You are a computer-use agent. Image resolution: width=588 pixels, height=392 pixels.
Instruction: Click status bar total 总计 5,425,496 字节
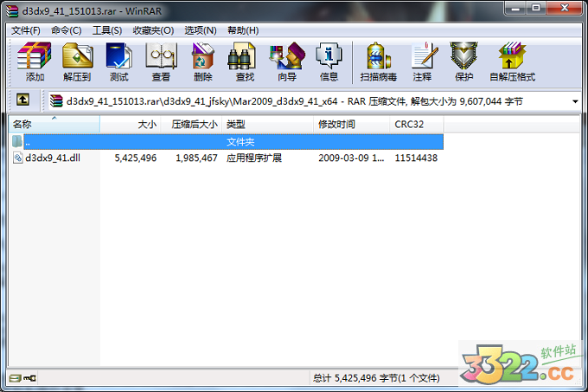376,378
